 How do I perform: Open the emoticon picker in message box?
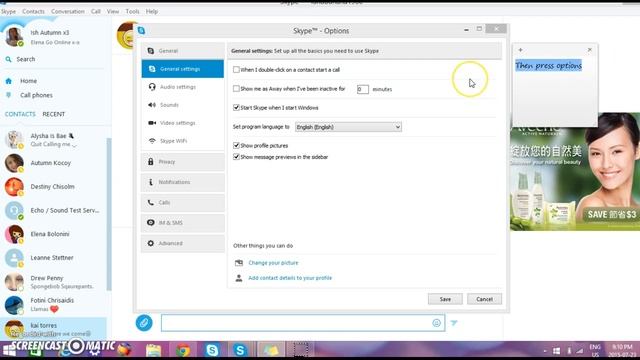[436, 323]
